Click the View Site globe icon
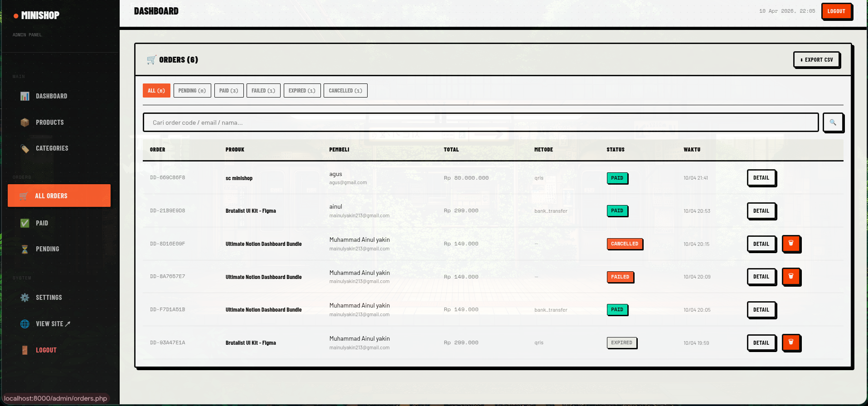The image size is (868, 406). pos(25,324)
